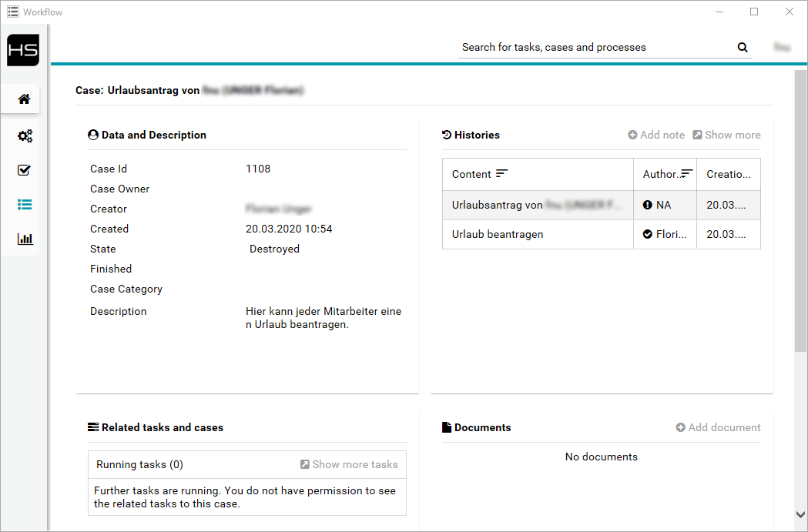Click the Related tasks and cases icon
The height and width of the screenshot is (532, 808).
coord(93,427)
